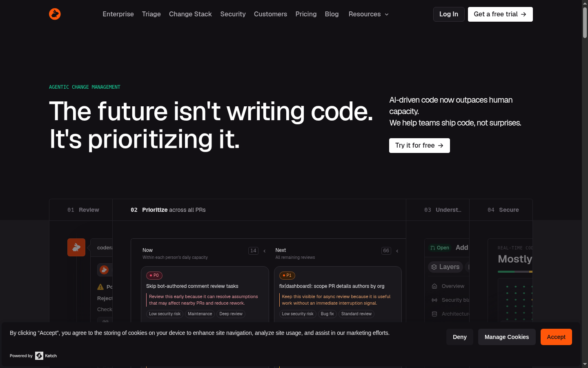Open the Security link in top navigation

coord(233,14)
